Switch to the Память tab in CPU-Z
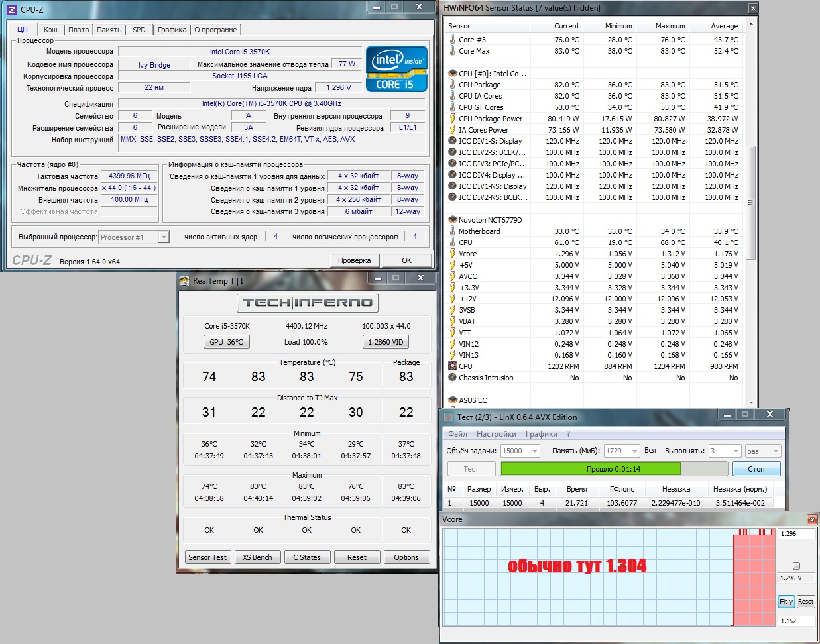This screenshot has height=644, width=820. (x=109, y=30)
